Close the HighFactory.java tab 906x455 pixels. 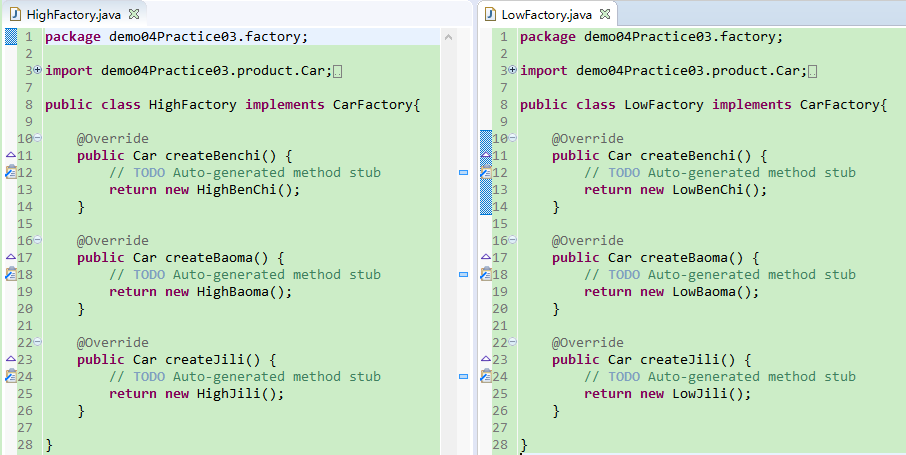tap(133, 13)
